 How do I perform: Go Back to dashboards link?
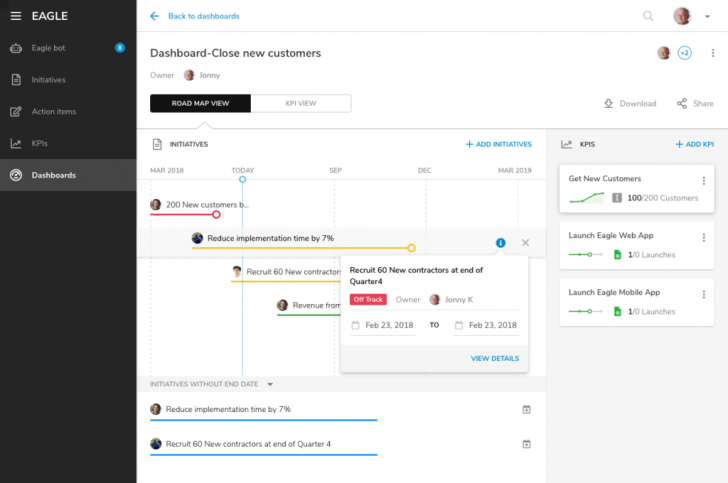[x=204, y=16]
